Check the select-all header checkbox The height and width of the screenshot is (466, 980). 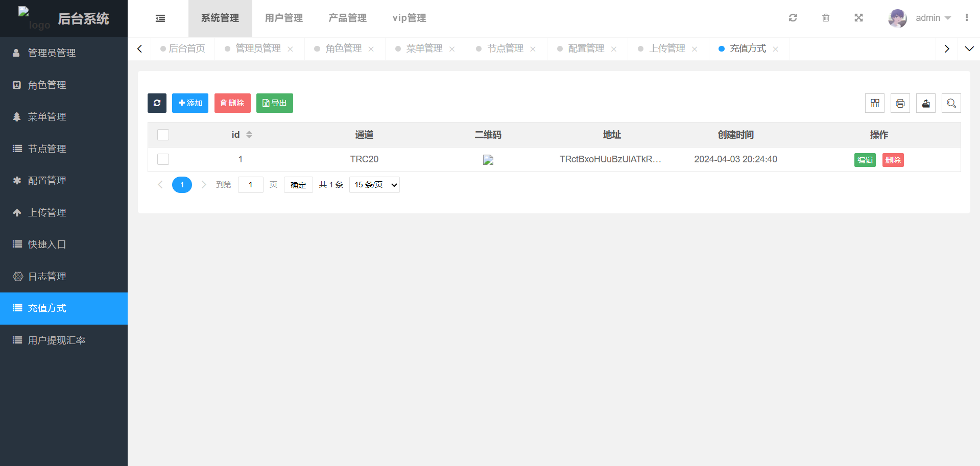click(x=163, y=135)
